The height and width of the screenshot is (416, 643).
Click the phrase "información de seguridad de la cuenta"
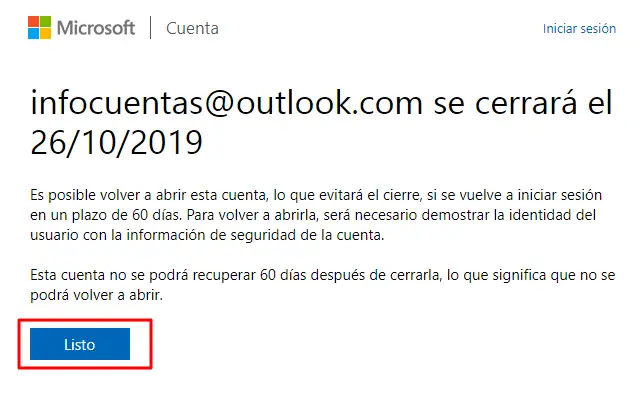click(255, 235)
